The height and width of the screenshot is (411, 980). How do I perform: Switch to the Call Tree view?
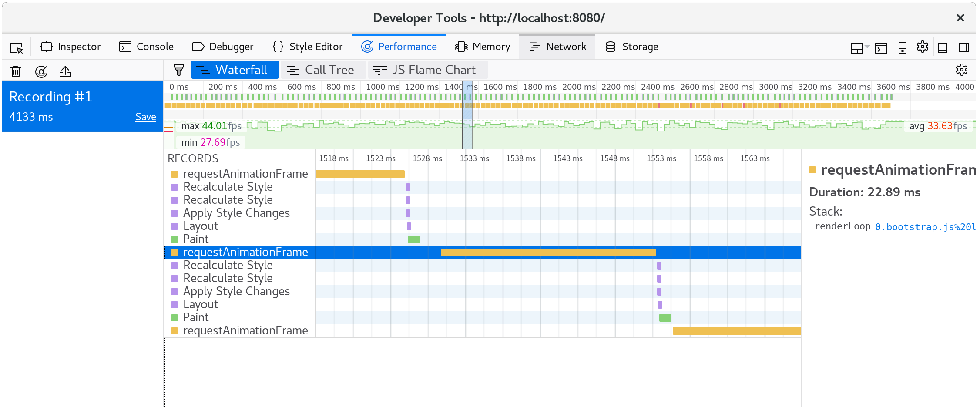[323, 69]
